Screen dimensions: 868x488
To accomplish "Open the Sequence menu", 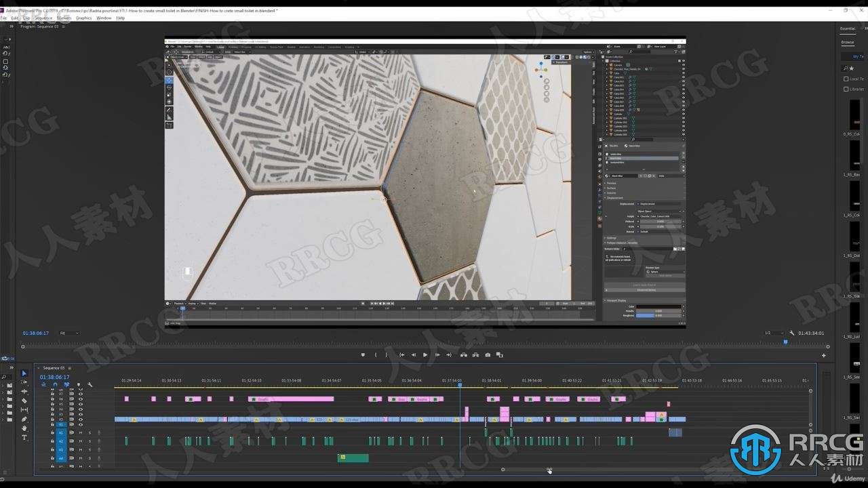I will [x=43, y=18].
